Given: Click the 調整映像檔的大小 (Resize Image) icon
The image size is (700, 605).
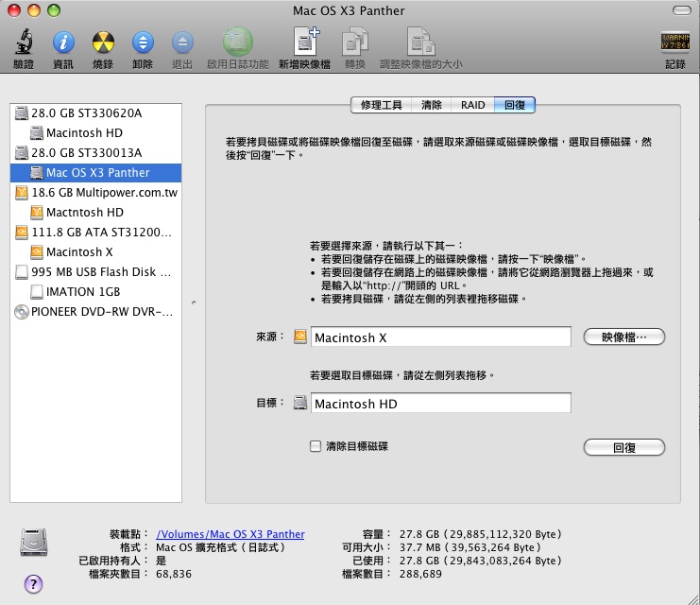Looking at the screenshot, I should [x=421, y=42].
